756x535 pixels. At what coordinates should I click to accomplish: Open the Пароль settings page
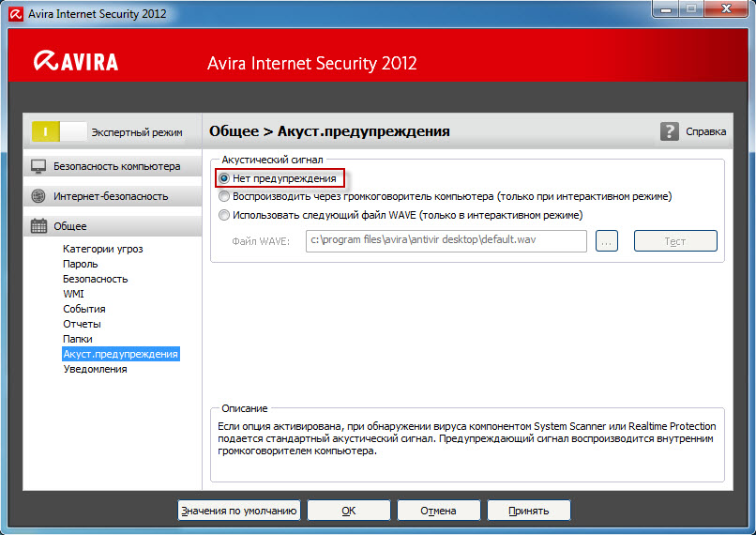tap(80, 264)
